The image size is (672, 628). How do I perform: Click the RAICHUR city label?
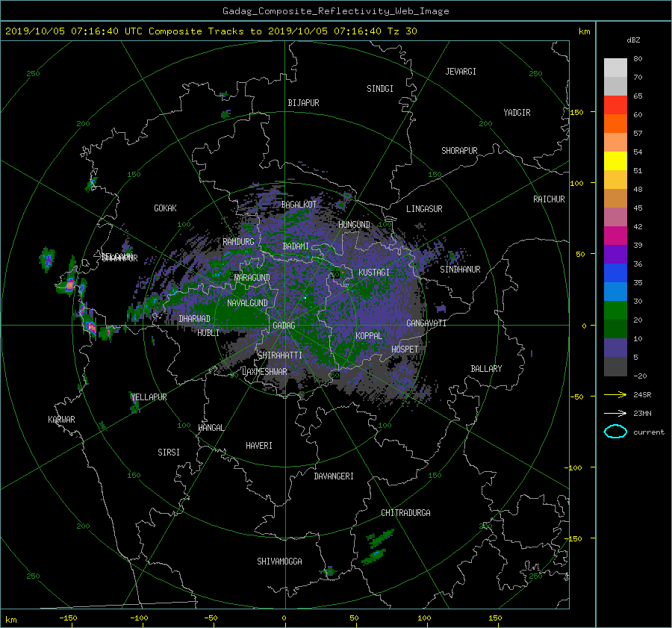click(549, 199)
